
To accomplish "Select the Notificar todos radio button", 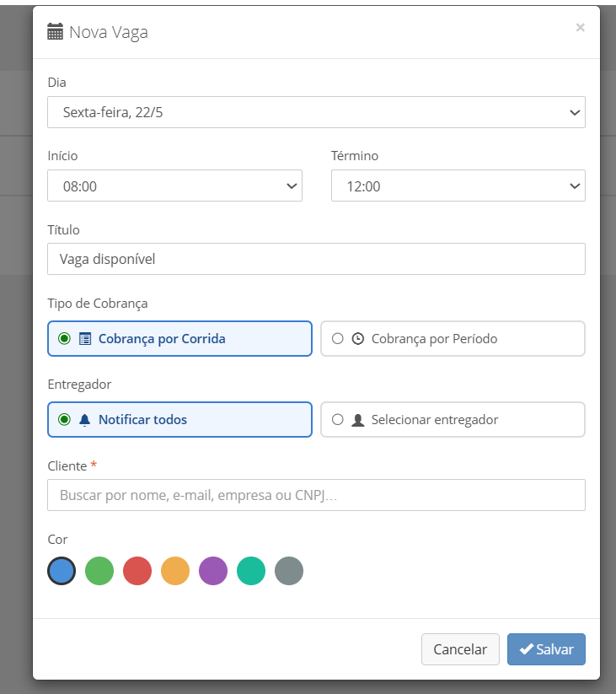I will pyautogui.click(x=65, y=420).
